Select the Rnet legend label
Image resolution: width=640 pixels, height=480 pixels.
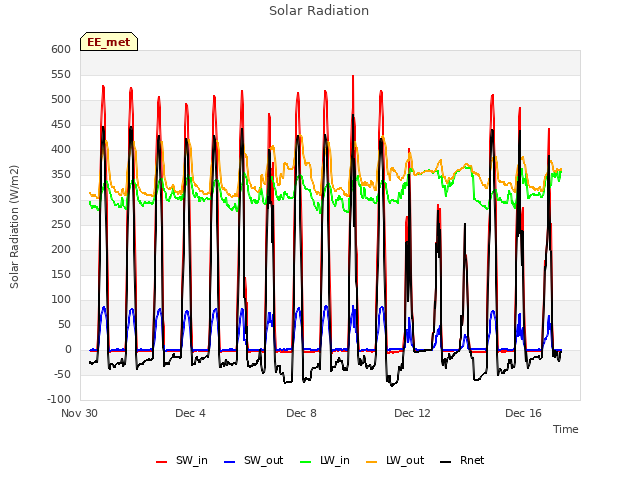tap(472, 460)
